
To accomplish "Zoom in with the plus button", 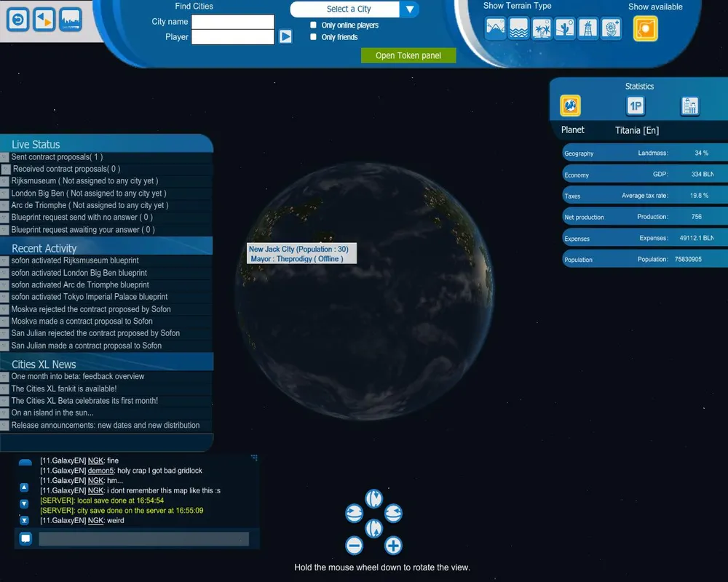I will tap(393, 546).
